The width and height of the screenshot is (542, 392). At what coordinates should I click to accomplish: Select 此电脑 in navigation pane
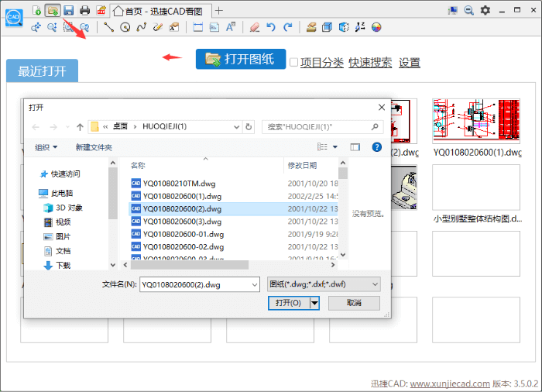click(x=56, y=193)
